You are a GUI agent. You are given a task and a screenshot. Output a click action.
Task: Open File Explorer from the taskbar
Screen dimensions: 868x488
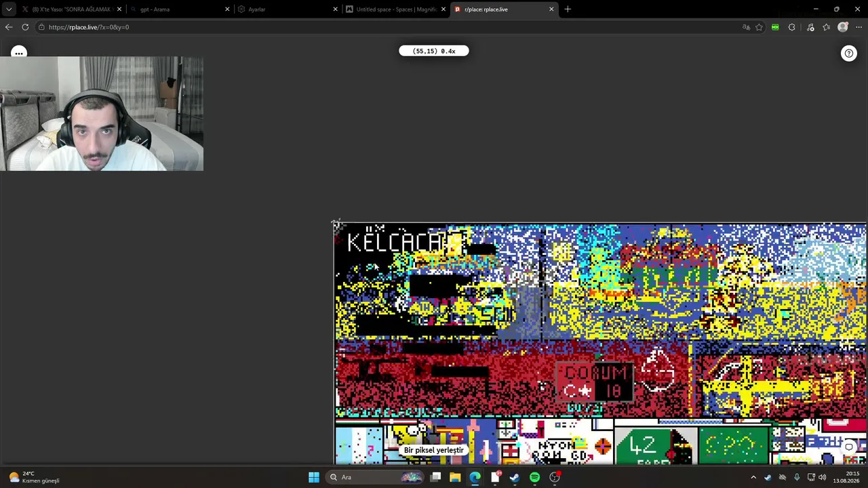click(455, 477)
